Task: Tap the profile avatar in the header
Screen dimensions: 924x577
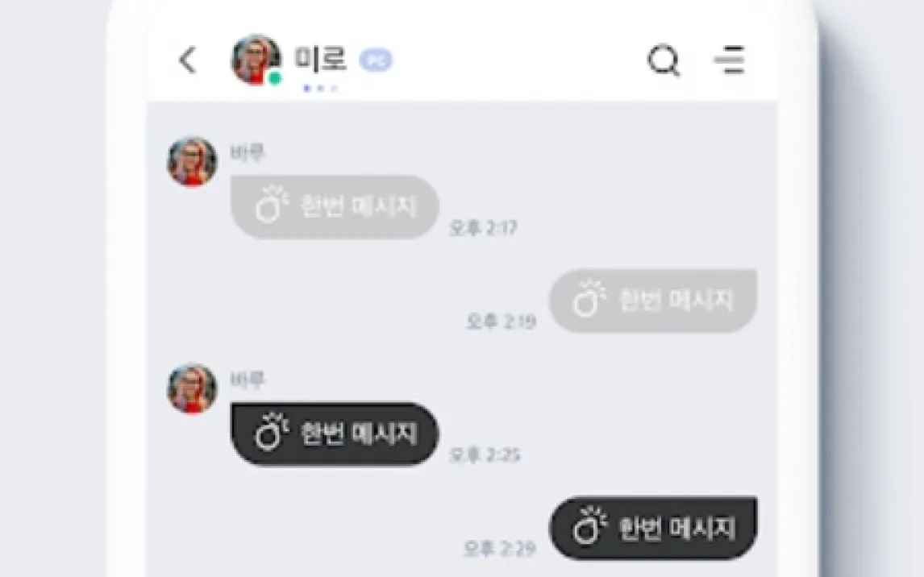Action: click(256, 60)
